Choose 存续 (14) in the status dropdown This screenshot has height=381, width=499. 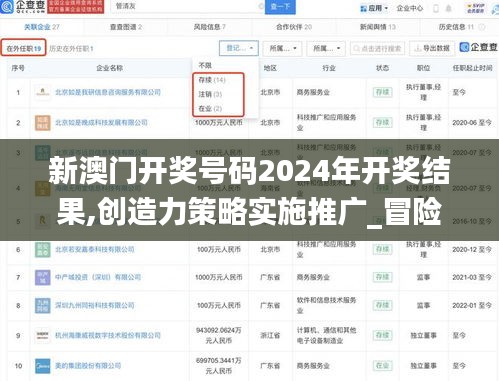[x=212, y=80]
